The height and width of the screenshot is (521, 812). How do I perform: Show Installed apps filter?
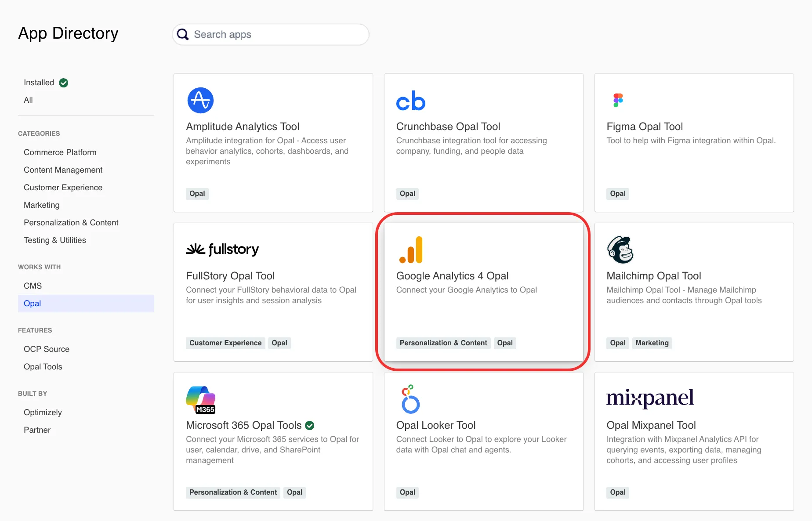click(39, 83)
